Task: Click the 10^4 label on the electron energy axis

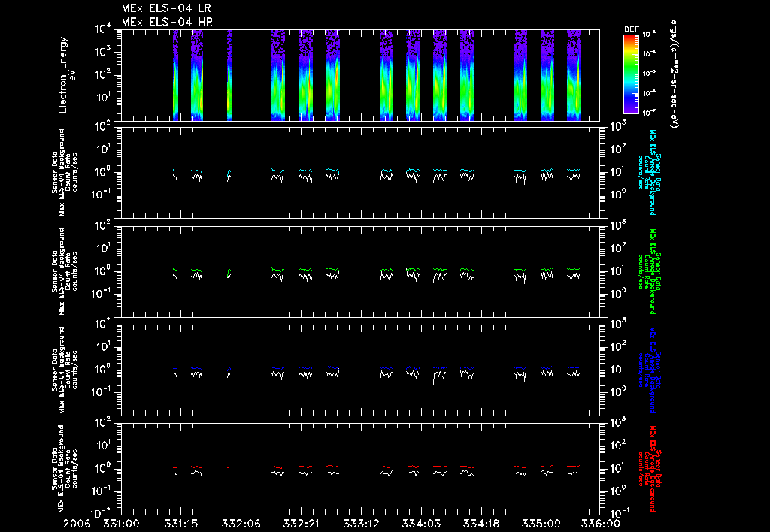Action: (105, 29)
